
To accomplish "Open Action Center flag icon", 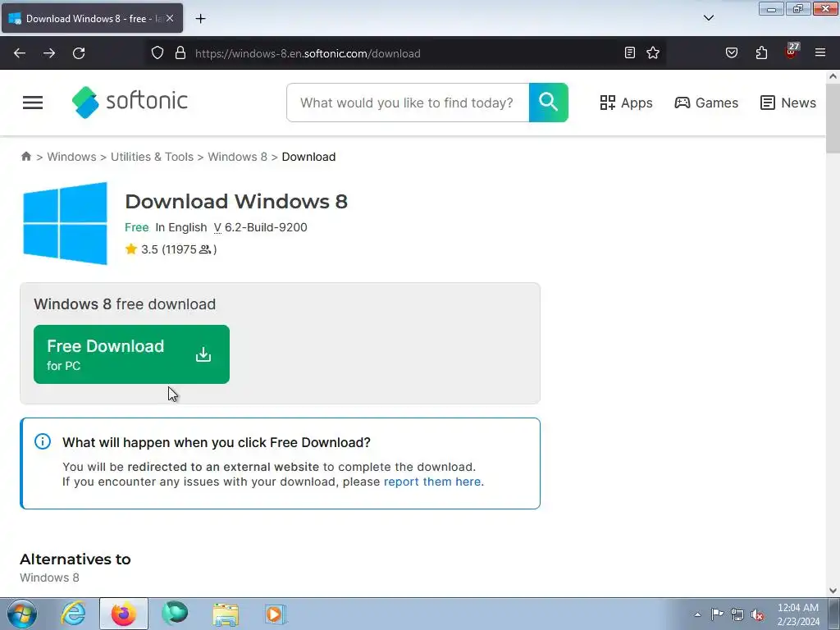I will coord(717,614).
